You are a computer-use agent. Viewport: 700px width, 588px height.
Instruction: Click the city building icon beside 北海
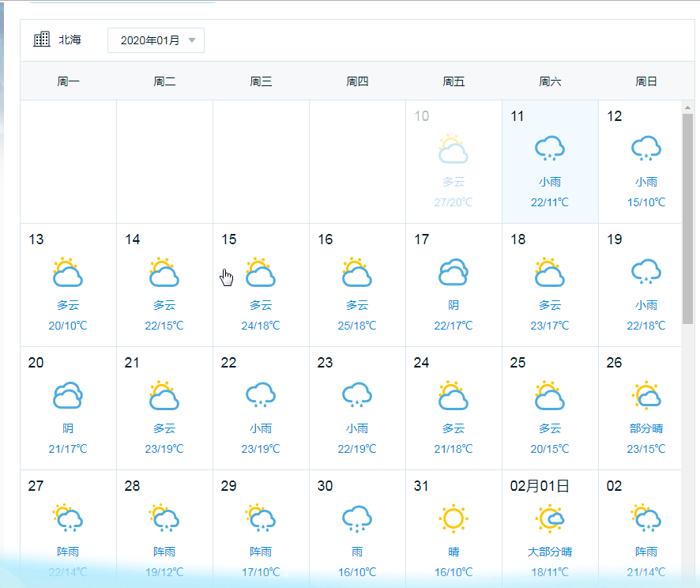pyautogui.click(x=41, y=40)
